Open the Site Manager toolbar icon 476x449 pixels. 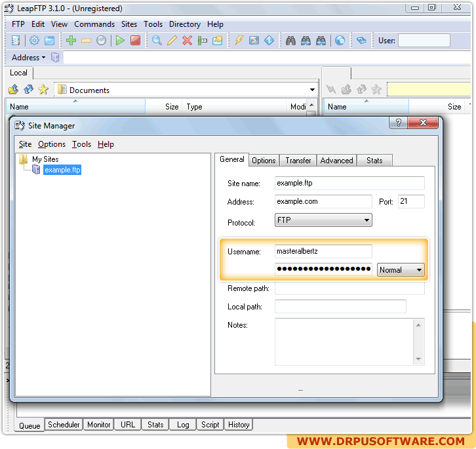16,41
